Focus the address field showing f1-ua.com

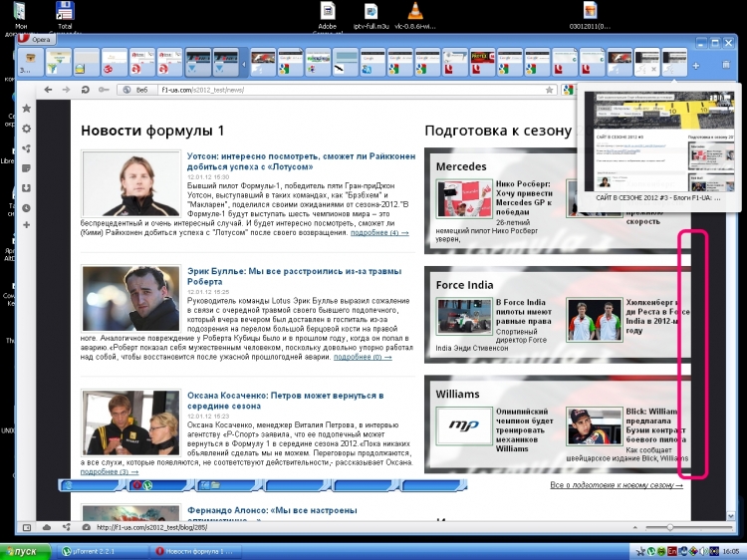[x=351, y=90]
